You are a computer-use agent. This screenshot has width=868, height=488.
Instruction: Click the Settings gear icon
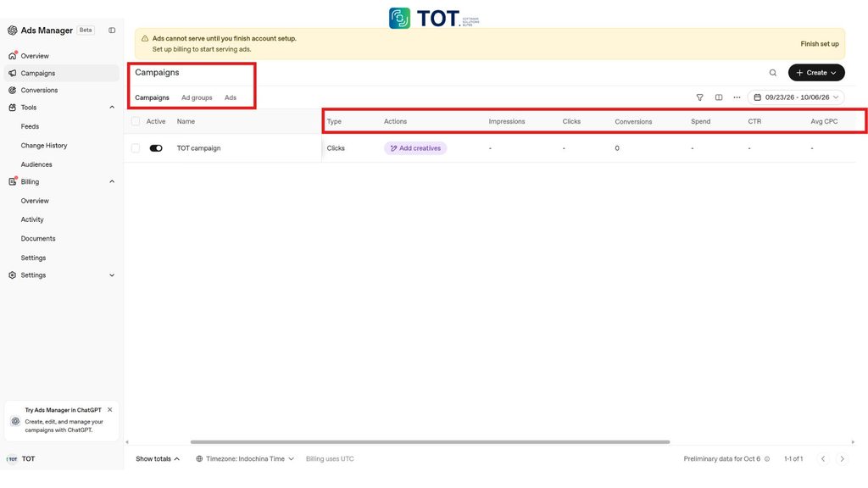tap(12, 275)
